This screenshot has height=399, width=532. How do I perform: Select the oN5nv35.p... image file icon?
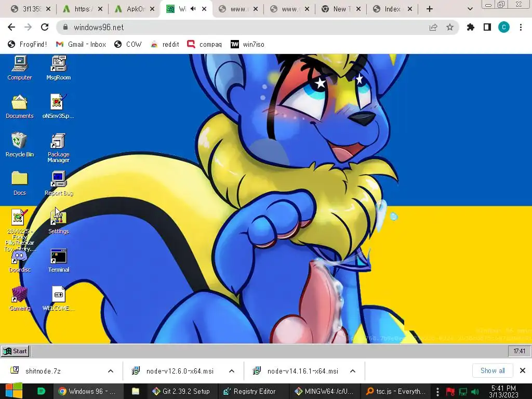click(x=58, y=106)
